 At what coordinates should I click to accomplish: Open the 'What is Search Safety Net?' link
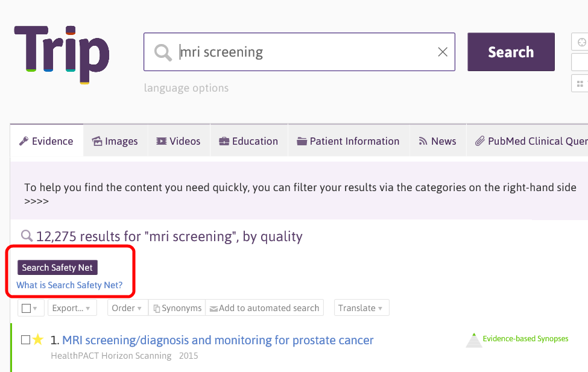pyautogui.click(x=69, y=285)
